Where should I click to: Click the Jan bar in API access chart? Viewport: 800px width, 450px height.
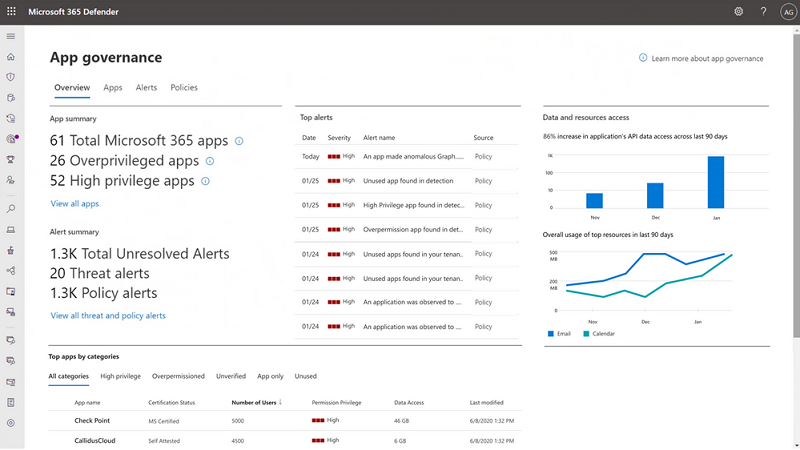click(716, 182)
